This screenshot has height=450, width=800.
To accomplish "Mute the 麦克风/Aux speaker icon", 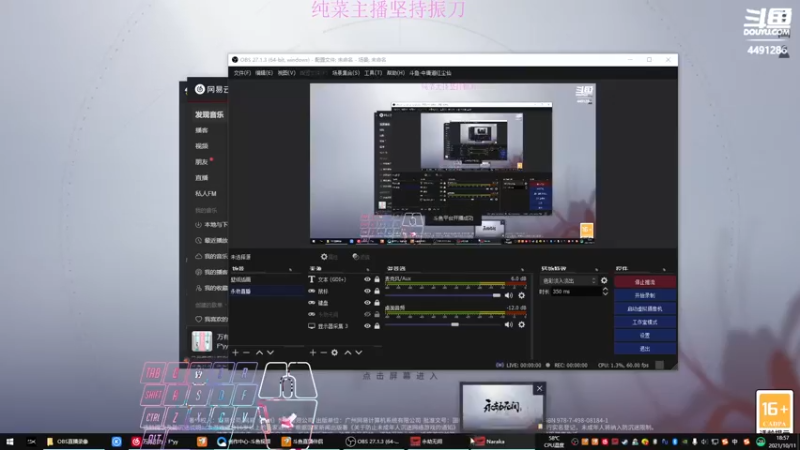I will (509, 295).
